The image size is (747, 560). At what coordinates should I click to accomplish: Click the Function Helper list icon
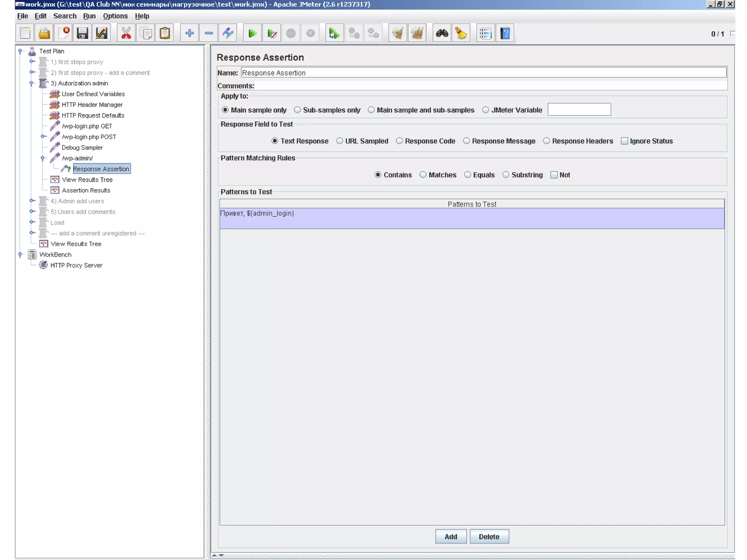pos(485,34)
